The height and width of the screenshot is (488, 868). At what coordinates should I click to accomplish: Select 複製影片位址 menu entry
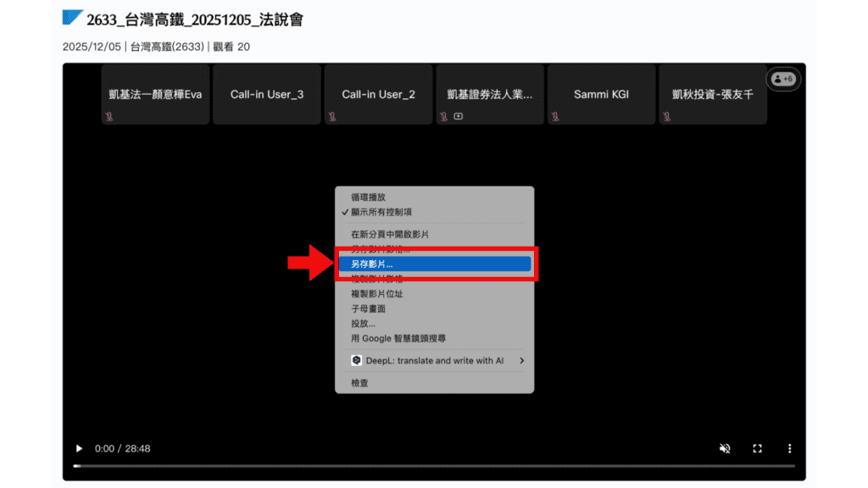377,294
